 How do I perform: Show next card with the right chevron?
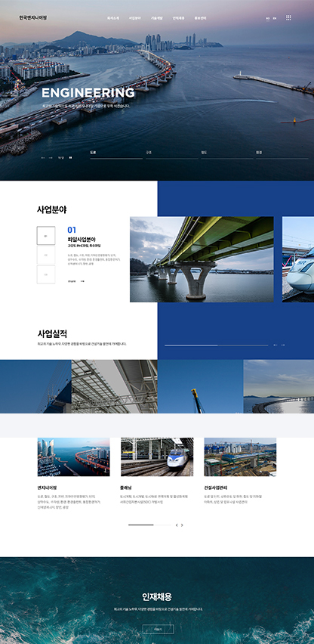182,525
